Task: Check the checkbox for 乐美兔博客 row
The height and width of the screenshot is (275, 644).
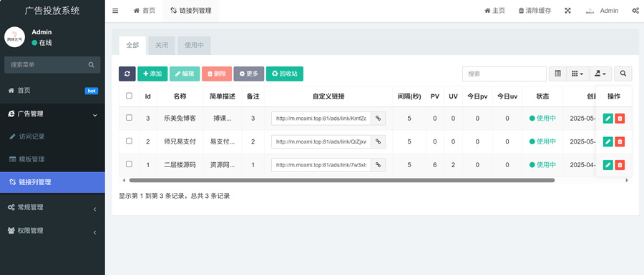Action: (x=129, y=118)
